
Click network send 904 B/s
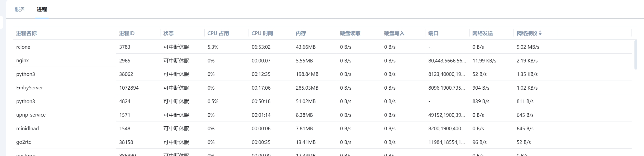[x=481, y=88]
